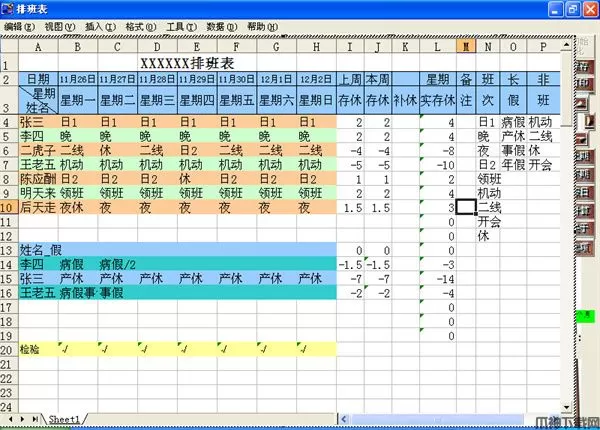Click the 1.5 value in column I row 10
The width and height of the screenshot is (600, 430).
click(351, 208)
